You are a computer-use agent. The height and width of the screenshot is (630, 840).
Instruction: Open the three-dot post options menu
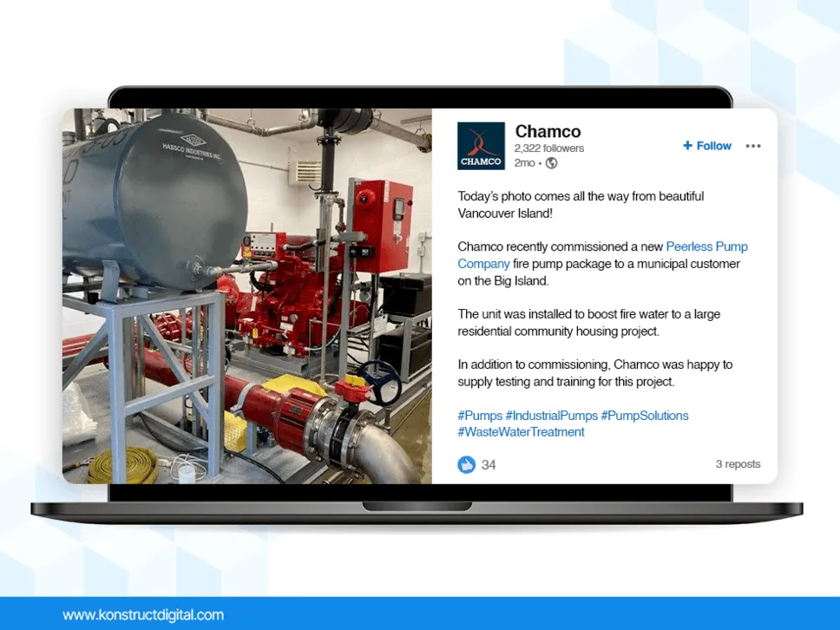pyautogui.click(x=752, y=146)
